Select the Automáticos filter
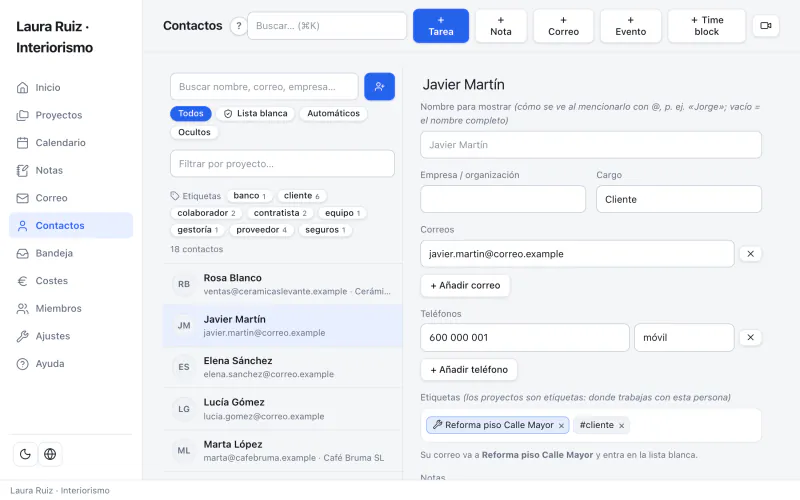The height and width of the screenshot is (500, 800). tap(333, 113)
